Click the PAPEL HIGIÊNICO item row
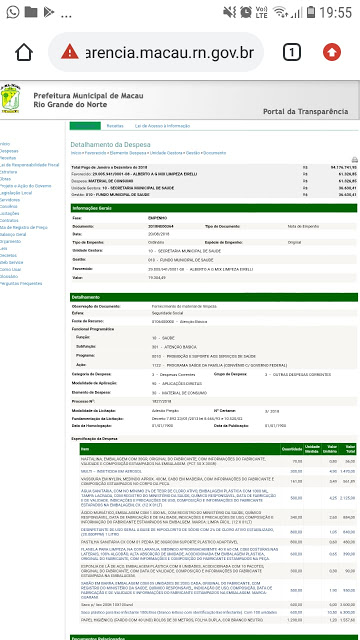This screenshot has width=360, height=640. [x=218, y=620]
